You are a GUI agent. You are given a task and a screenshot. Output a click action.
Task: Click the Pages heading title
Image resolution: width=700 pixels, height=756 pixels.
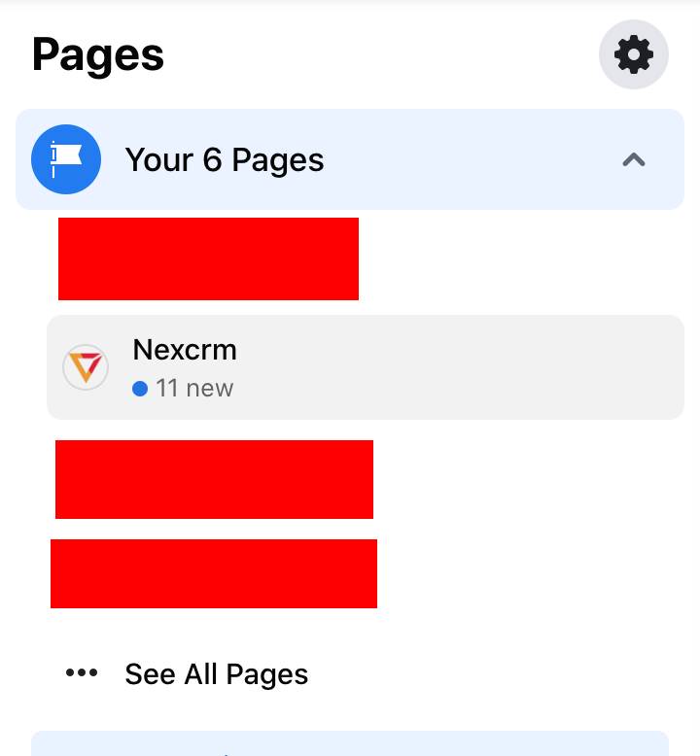tap(98, 56)
